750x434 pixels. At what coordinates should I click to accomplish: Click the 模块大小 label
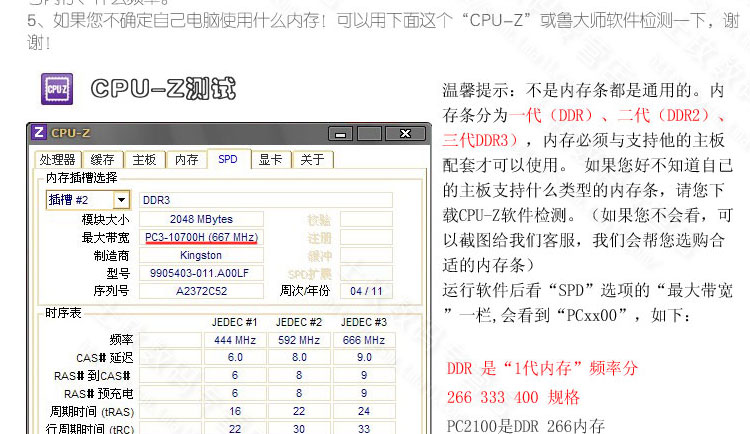[106, 220]
